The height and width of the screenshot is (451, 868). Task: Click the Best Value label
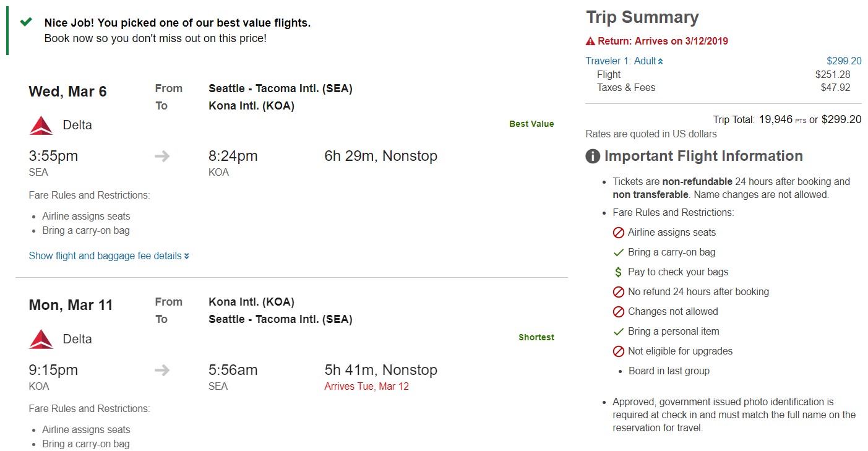(x=531, y=124)
